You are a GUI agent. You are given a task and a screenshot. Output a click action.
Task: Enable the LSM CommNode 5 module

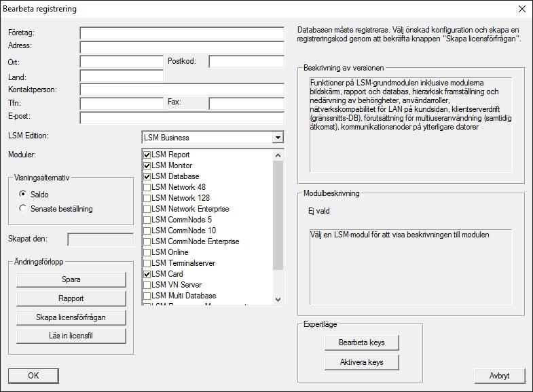147,220
